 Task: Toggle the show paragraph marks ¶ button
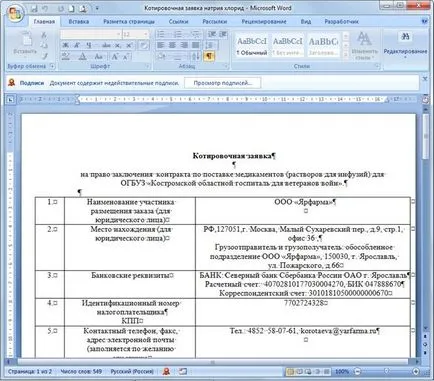(x=209, y=56)
